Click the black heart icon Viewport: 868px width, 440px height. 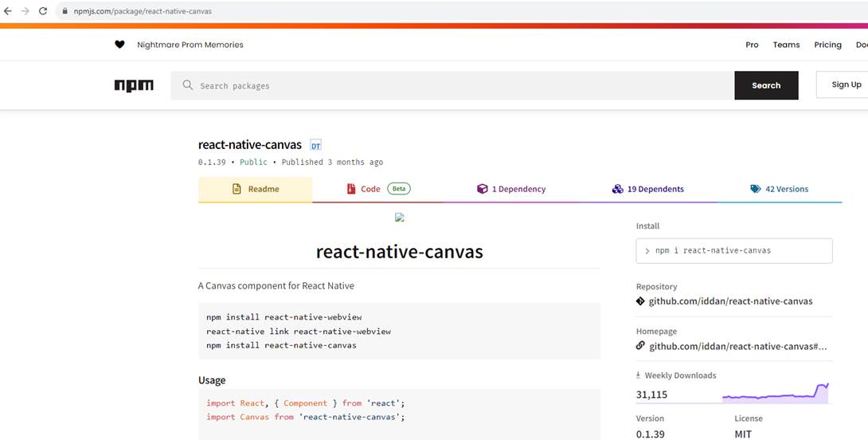119,45
